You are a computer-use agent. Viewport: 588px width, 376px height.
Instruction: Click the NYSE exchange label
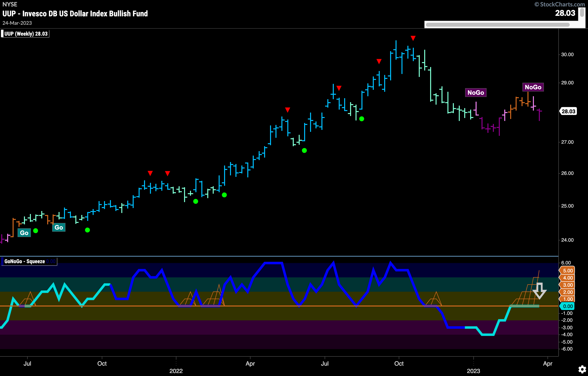(10, 4)
